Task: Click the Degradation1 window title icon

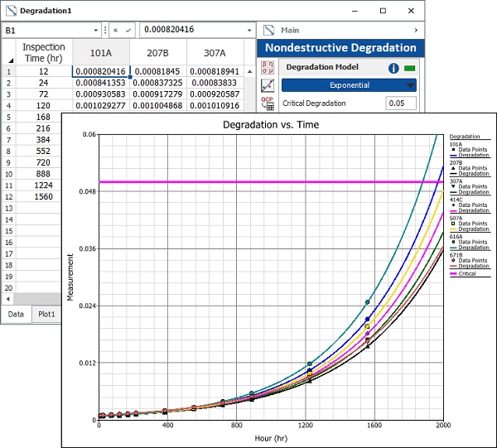Action: pos(10,11)
